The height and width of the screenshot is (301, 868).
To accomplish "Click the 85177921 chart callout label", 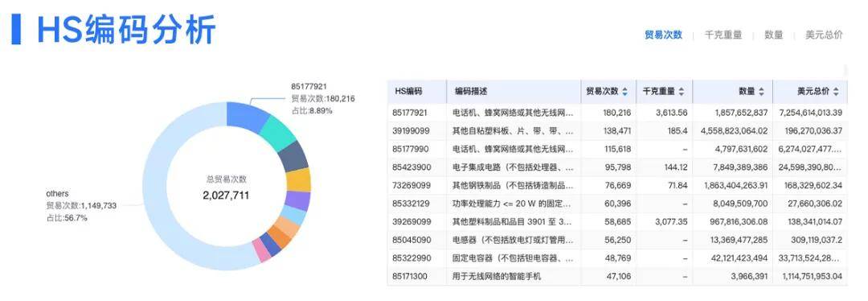I will click(x=323, y=99).
